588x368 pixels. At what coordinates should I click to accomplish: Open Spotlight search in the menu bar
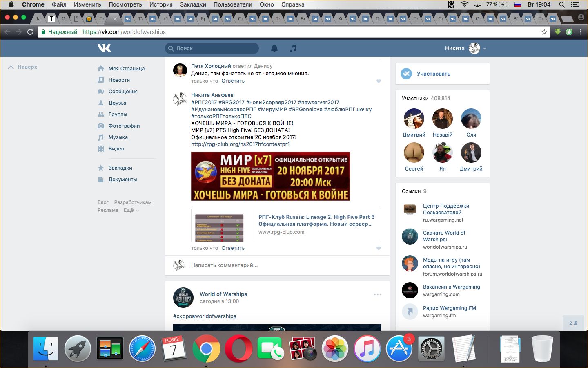pyautogui.click(x=562, y=4)
